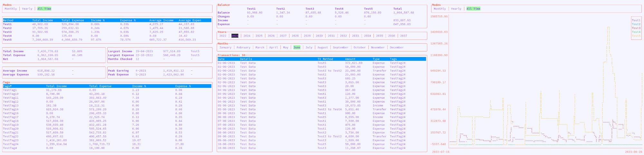Viewport: 644px width, 155px height.
Task: Click the Test1 legend entry in chart
Action: [636, 20]
